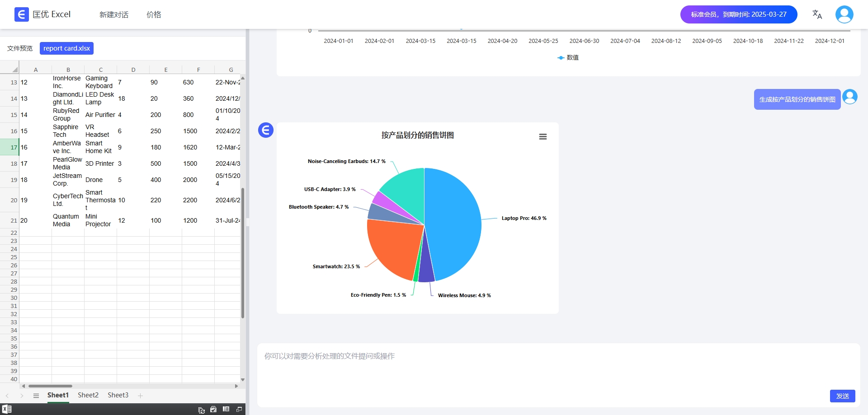Open the 新建对话 menu item

[x=114, y=15]
